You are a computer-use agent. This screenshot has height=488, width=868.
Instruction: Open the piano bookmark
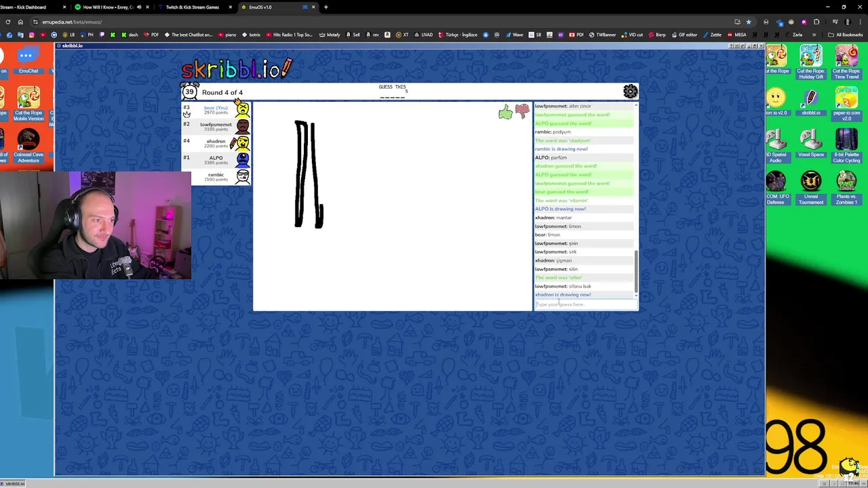tap(227, 35)
